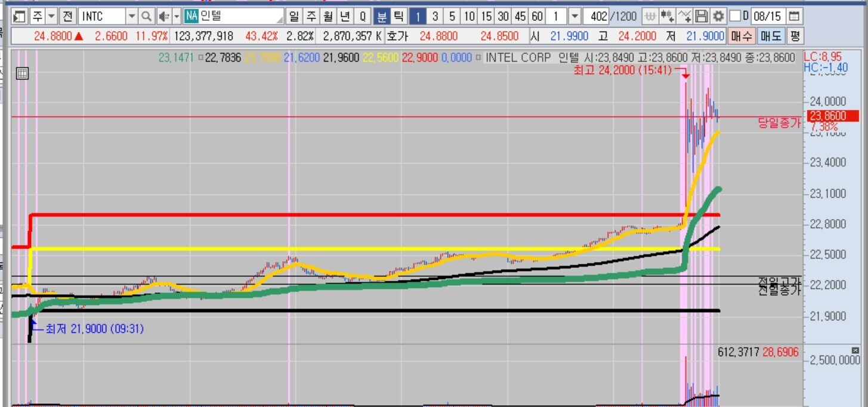The width and height of the screenshot is (868, 407).
Task: Click the high price 24.2000 in header
Action: (637, 36)
